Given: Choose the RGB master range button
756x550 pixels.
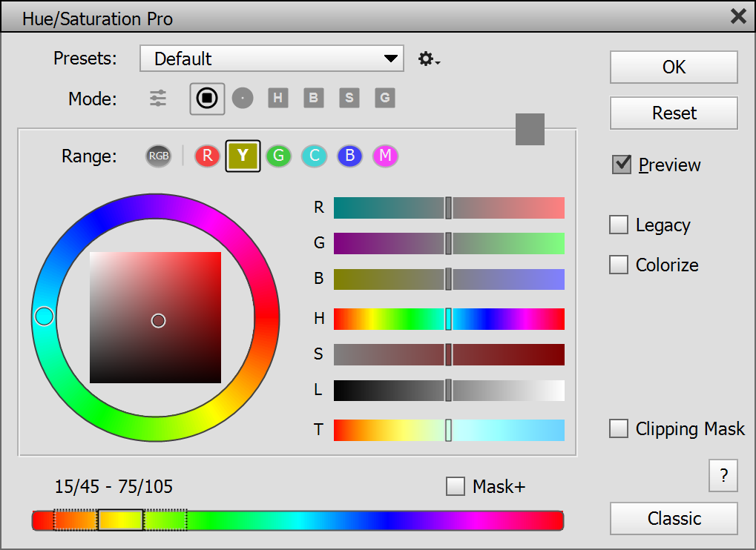Looking at the screenshot, I should (x=159, y=156).
